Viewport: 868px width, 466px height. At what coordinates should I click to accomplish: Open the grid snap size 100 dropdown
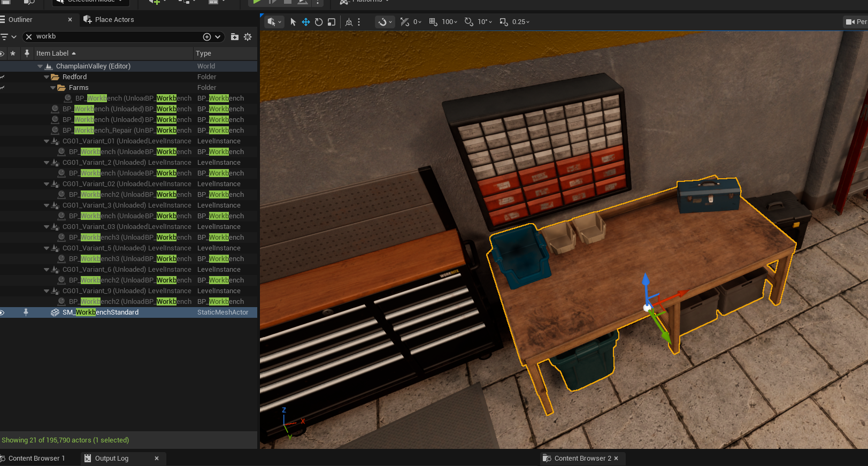point(449,22)
